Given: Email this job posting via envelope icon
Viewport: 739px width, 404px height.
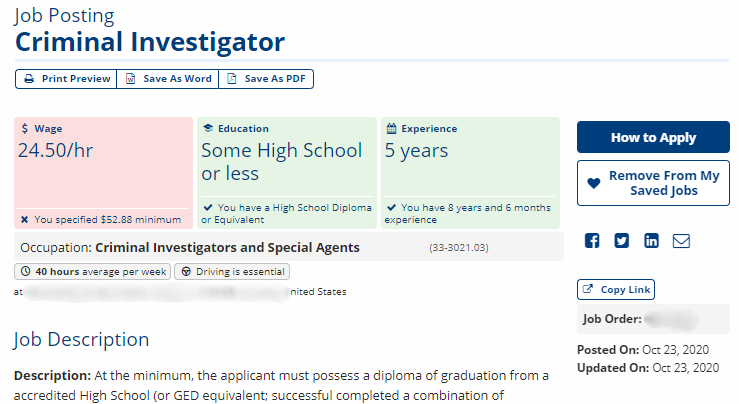Looking at the screenshot, I should (681, 241).
